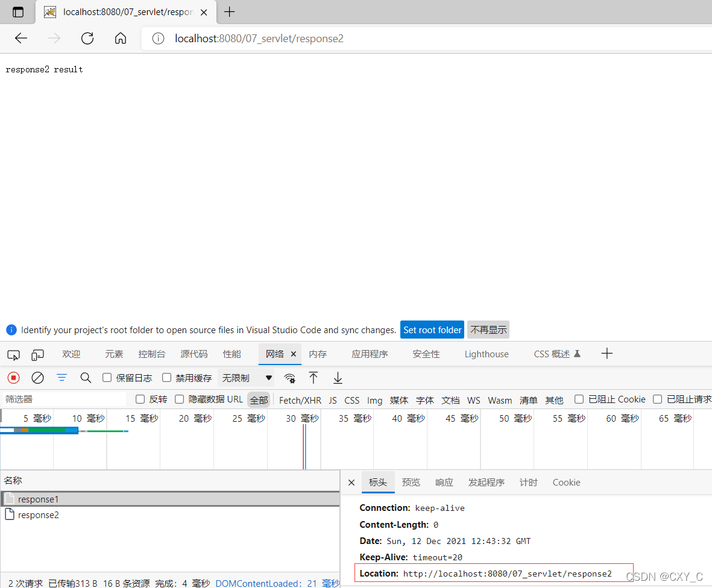Go to the home page
The image size is (712, 588).
click(121, 38)
